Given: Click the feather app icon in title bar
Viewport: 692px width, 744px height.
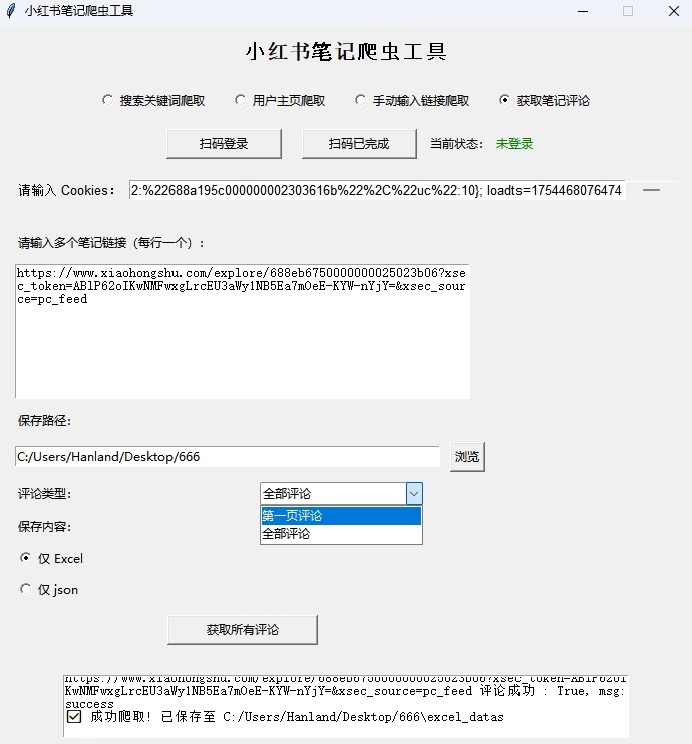Looking at the screenshot, I should pos(11,11).
